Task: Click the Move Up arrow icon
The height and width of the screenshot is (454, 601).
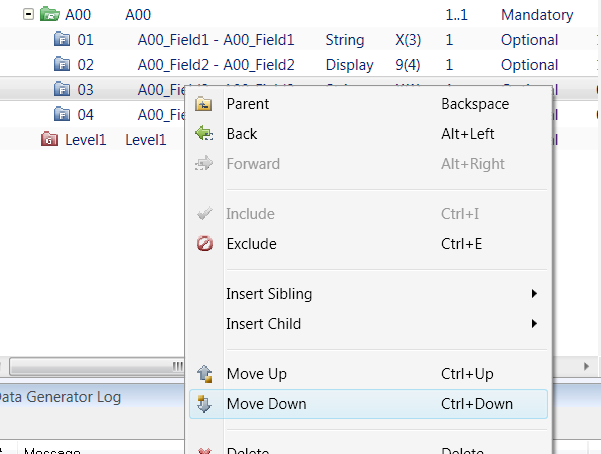Action: point(205,374)
